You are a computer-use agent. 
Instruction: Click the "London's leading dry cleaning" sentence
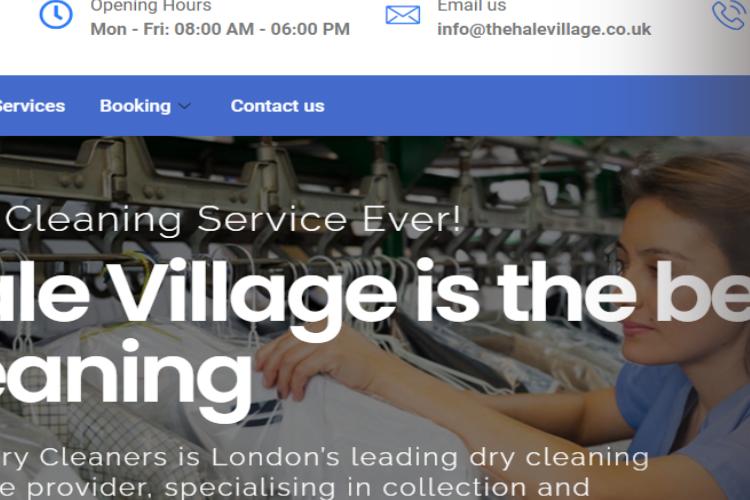click(x=430, y=457)
